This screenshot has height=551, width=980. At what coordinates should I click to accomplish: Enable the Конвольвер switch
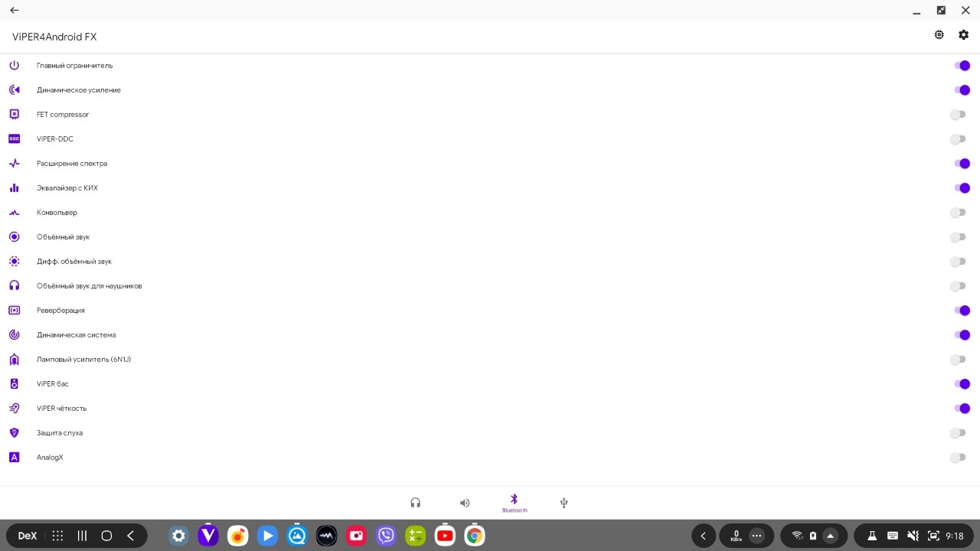958,213
